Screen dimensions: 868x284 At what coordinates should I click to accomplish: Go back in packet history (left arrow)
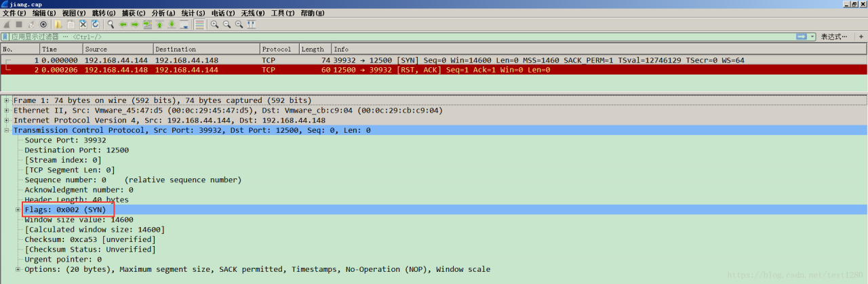(x=123, y=24)
